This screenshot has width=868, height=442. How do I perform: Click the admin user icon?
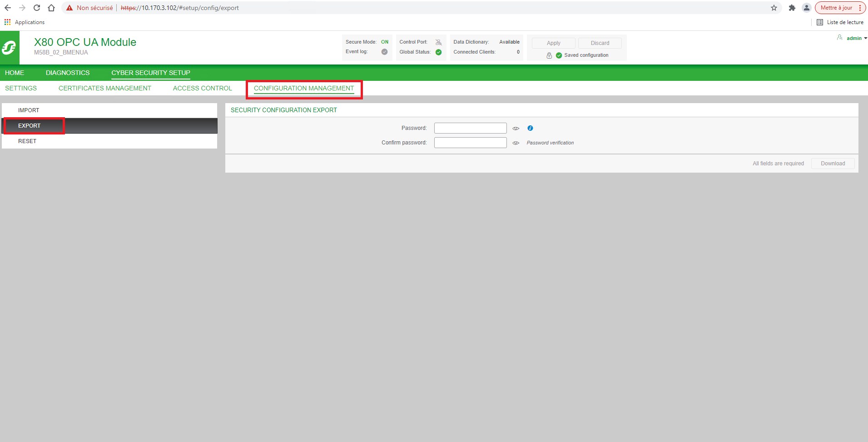(840, 38)
